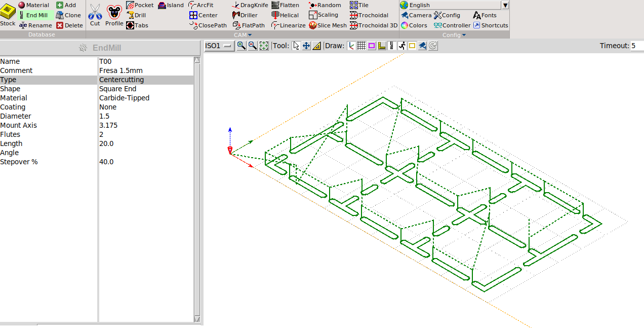
Task: Click the Delete button
Action: (69, 25)
